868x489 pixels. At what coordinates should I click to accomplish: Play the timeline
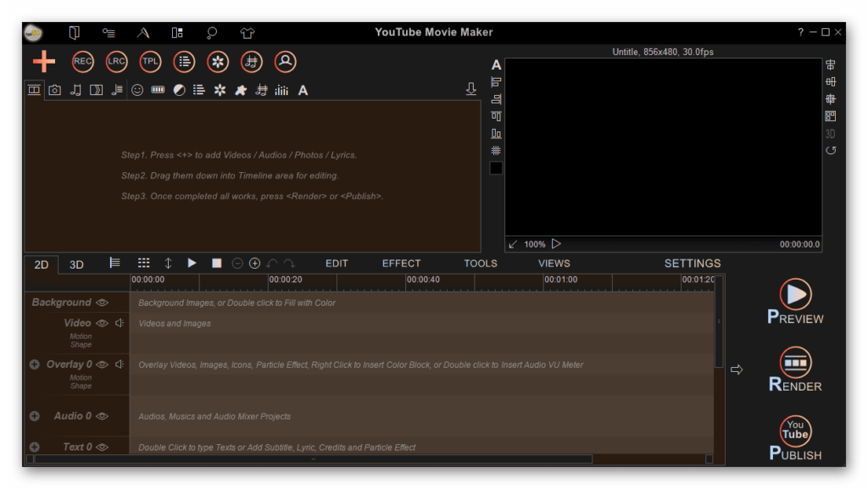[x=192, y=264]
